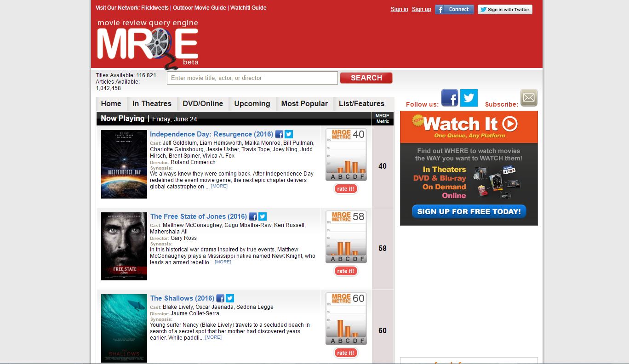Tweet The Shallows via Twitter icon
Image resolution: width=629 pixels, height=364 pixels.
pyautogui.click(x=230, y=298)
